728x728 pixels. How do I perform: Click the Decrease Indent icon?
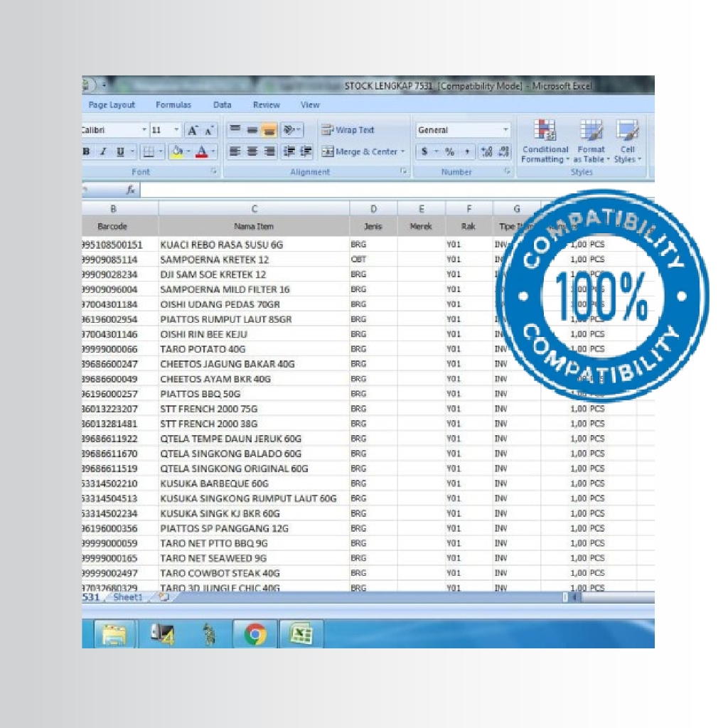coord(289,151)
